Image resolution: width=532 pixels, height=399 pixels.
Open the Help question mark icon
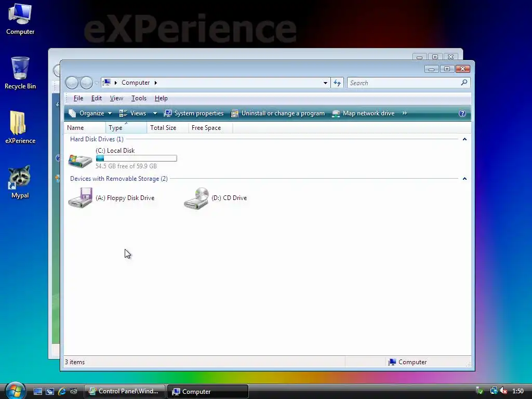pos(462,113)
